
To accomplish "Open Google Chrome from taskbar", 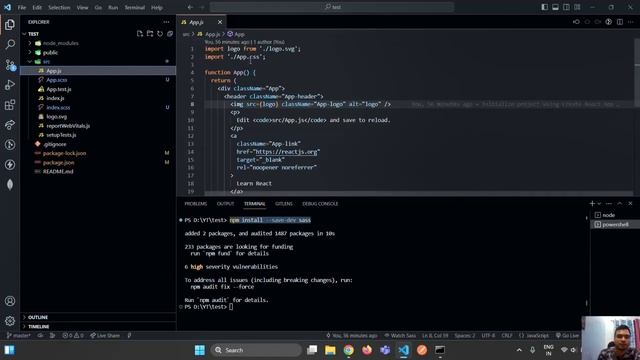I will click(349, 350).
